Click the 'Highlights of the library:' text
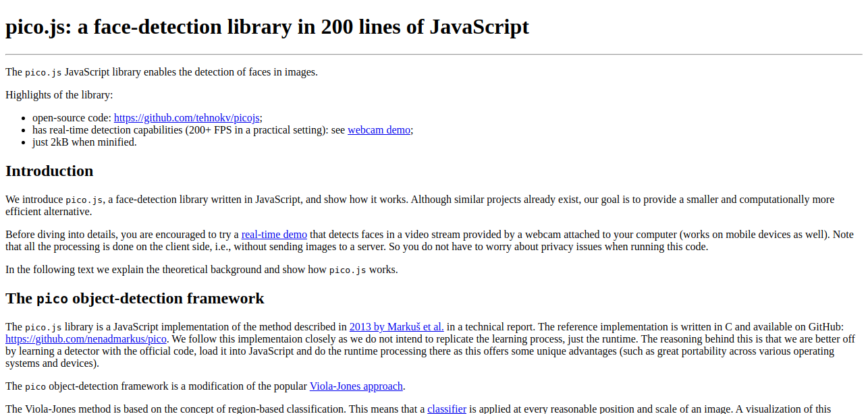This screenshot has width=868, height=414. (x=59, y=95)
